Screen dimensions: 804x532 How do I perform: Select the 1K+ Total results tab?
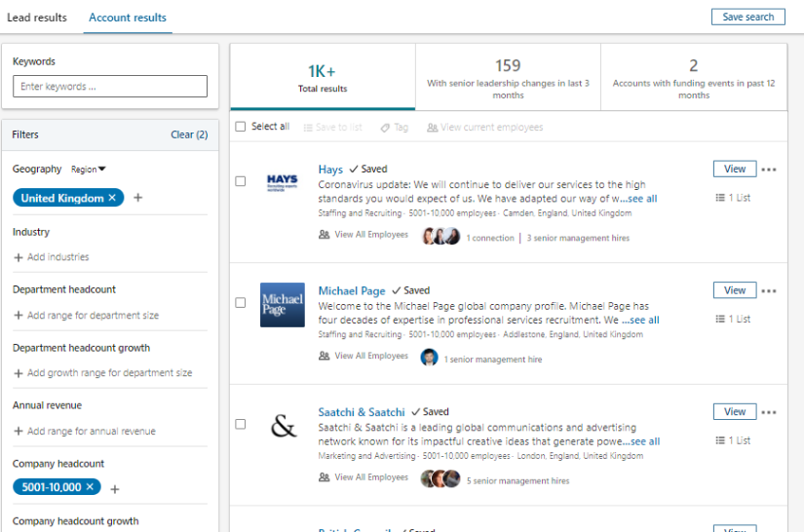coord(323,77)
